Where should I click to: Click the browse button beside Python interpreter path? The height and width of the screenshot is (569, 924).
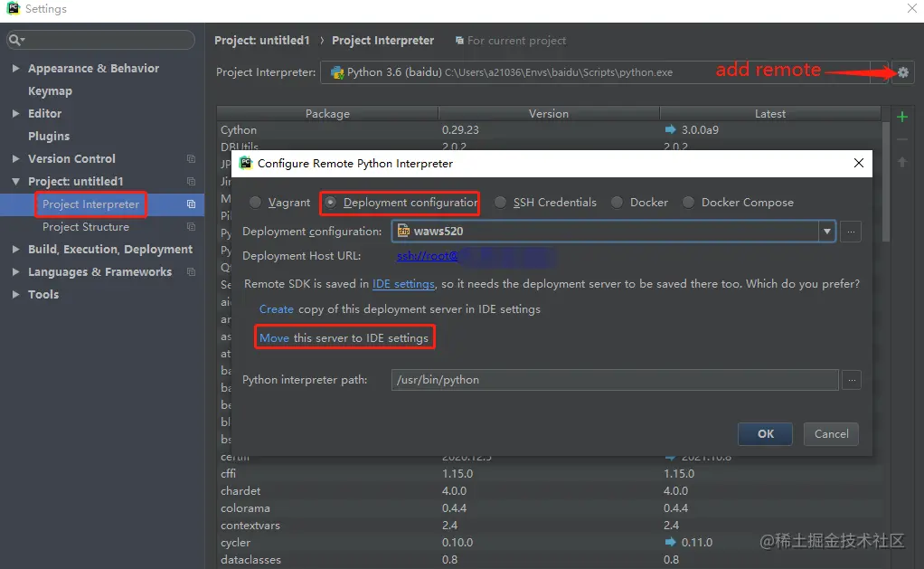[852, 380]
